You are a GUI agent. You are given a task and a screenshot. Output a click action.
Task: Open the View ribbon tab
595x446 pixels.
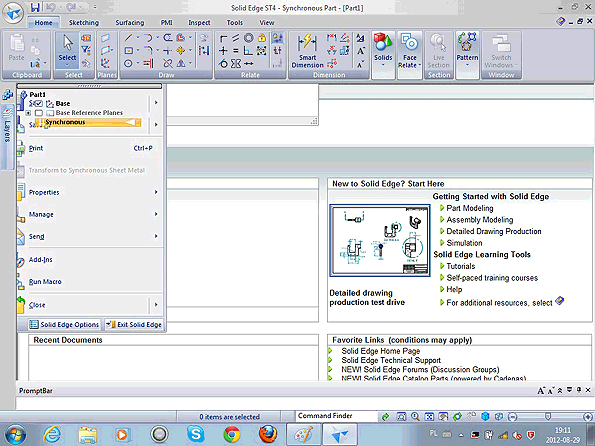267,22
